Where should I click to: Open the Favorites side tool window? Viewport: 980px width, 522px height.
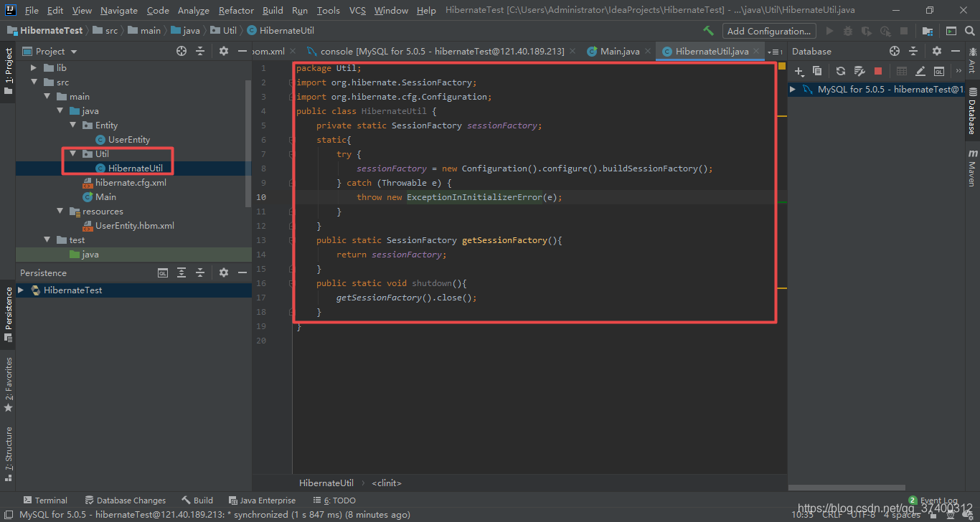click(8, 384)
